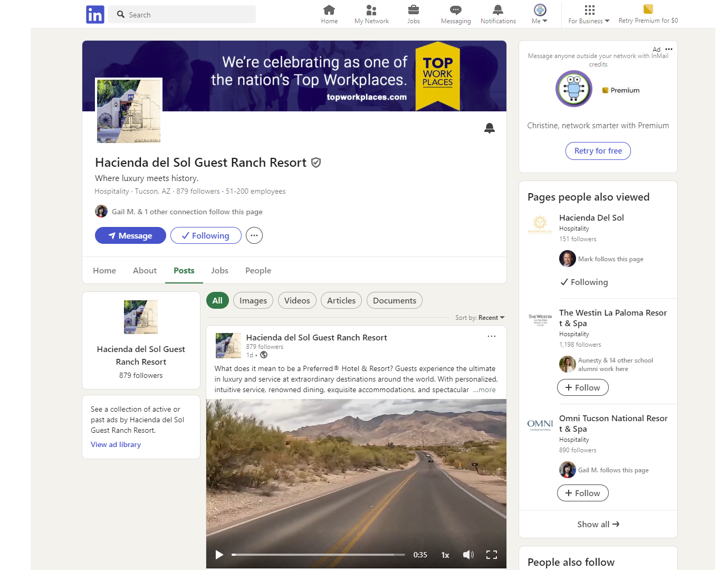
Task: Open the My Network icon
Action: tap(371, 14)
